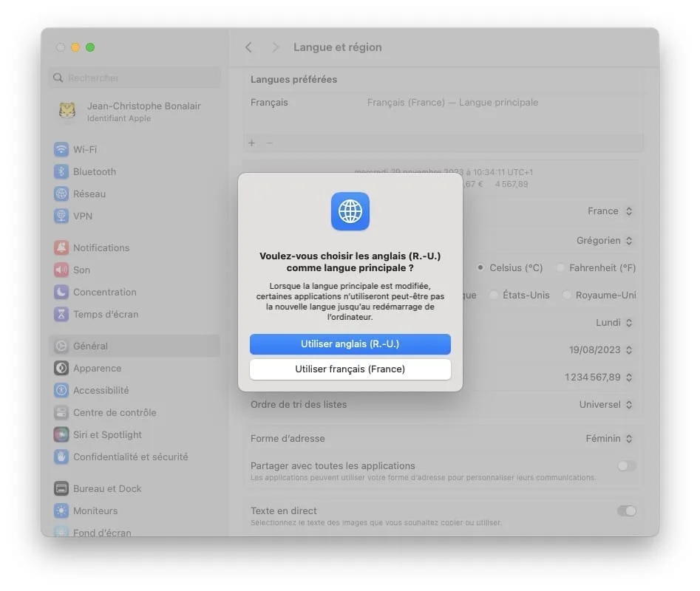Viewport: 700px width, 591px height.
Task: Click the Wi-Fi icon in sidebar
Action: click(x=61, y=149)
